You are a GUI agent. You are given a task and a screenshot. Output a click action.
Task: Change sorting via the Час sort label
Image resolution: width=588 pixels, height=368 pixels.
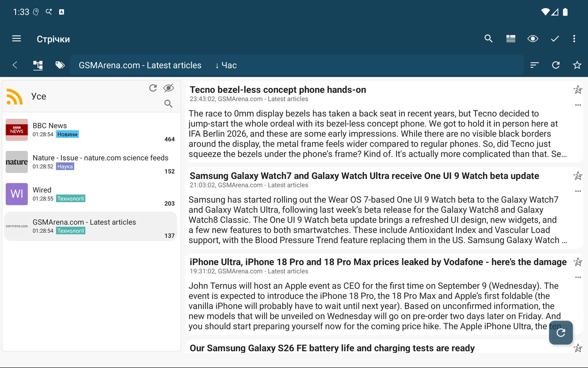pyautogui.click(x=226, y=65)
